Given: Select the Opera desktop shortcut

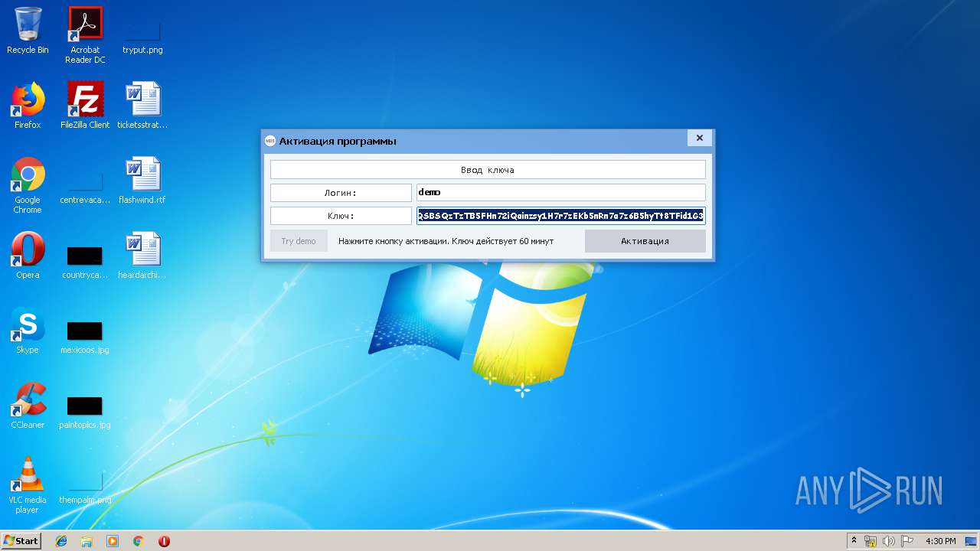Looking at the screenshot, I should [28, 256].
